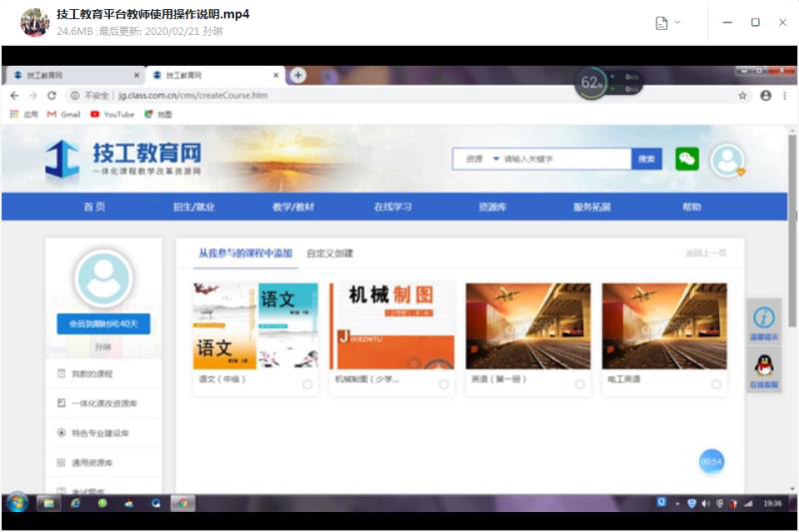Click 我教的课程 in the left sidebar
The height and width of the screenshot is (532, 799).
(x=92, y=373)
